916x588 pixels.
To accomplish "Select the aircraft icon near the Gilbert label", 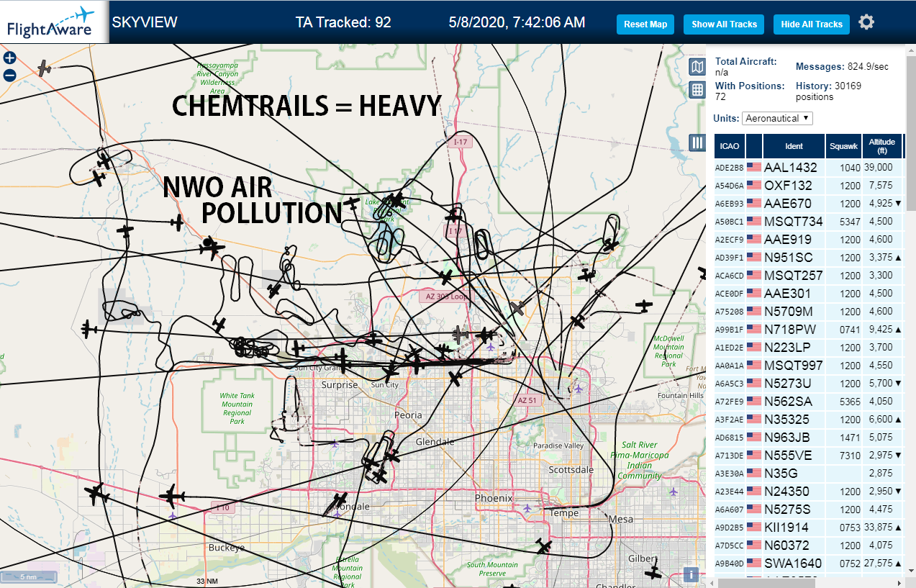I will click(x=653, y=571).
